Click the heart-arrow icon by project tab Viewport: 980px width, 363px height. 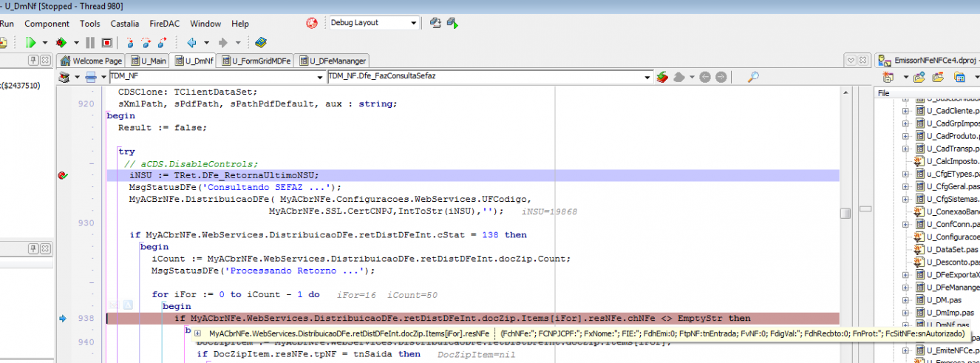click(850, 61)
